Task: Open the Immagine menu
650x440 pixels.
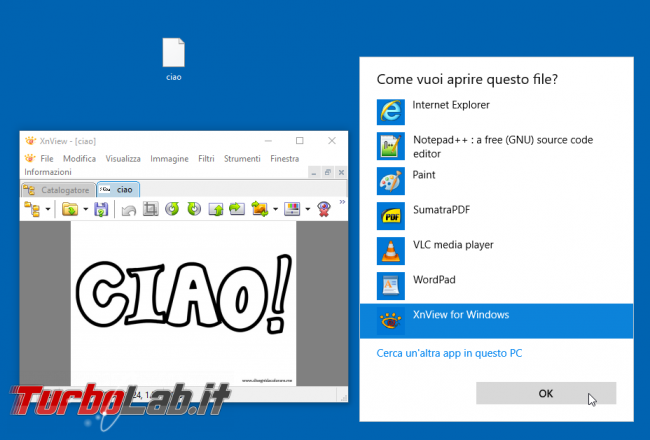Action: pos(169,158)
